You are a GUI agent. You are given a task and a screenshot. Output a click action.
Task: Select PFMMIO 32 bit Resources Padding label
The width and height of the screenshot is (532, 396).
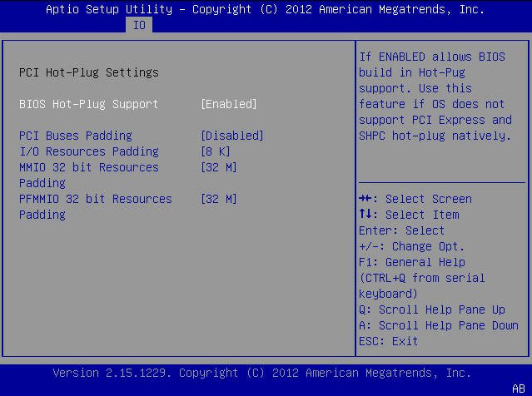click(96, 207)
